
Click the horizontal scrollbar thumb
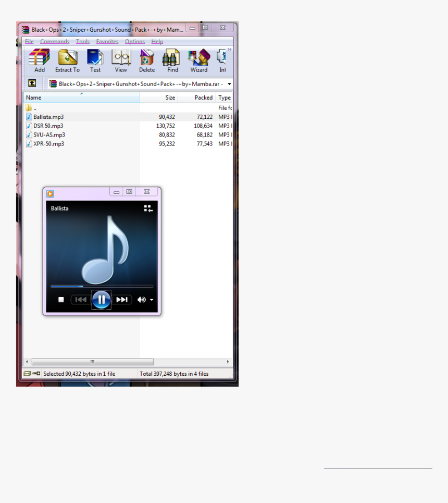(x=93, y=362)
